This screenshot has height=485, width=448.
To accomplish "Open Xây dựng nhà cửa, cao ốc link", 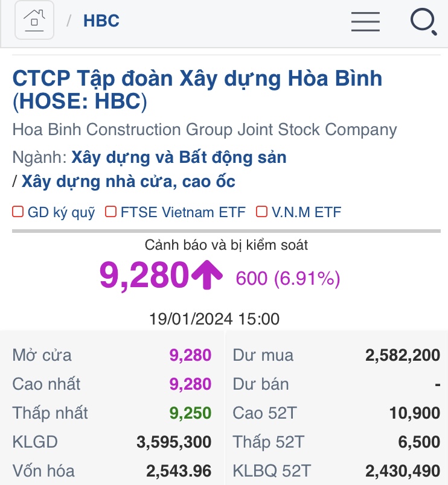I will (128, 181).
